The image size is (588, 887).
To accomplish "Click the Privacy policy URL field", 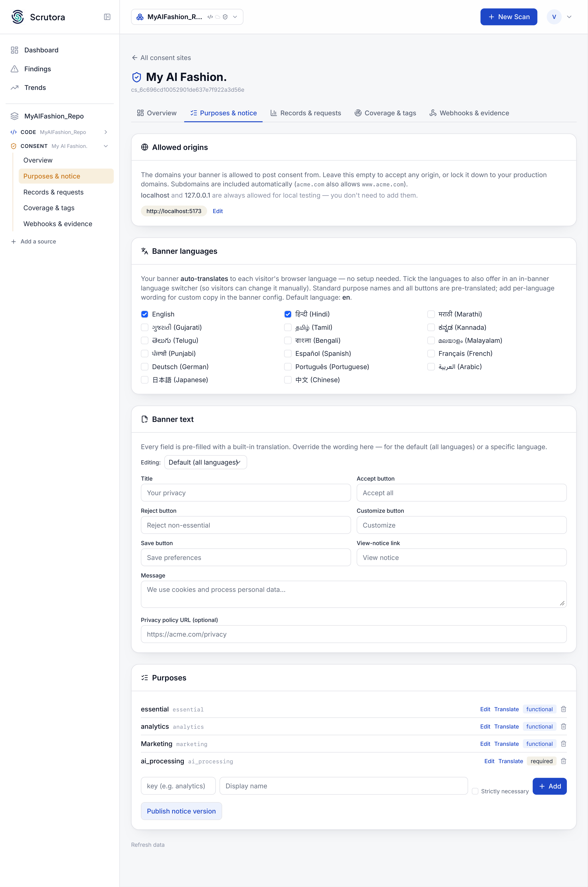I will (x=354, y=634).
